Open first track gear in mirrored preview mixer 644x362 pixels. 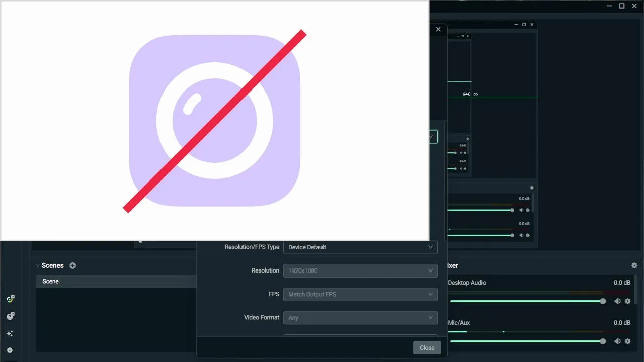click(x=528, y=210)
